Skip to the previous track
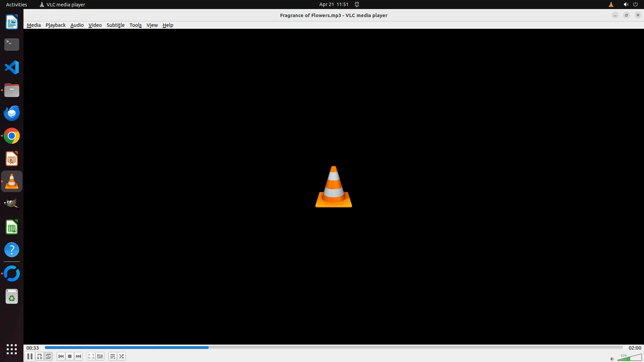The image size is (644, 362). coord(61,356)
